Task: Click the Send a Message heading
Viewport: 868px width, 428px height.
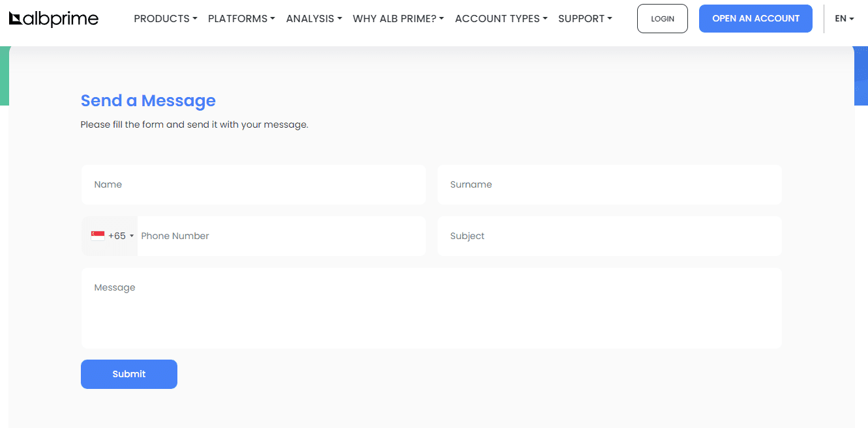Action: click(x=148, y=100)
